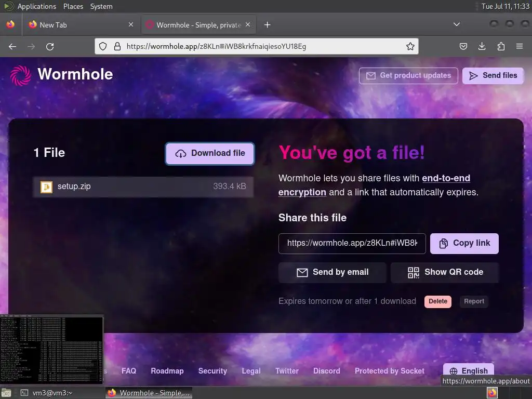
Task: Bookmark this page with the star
Action: pos(410,46)
